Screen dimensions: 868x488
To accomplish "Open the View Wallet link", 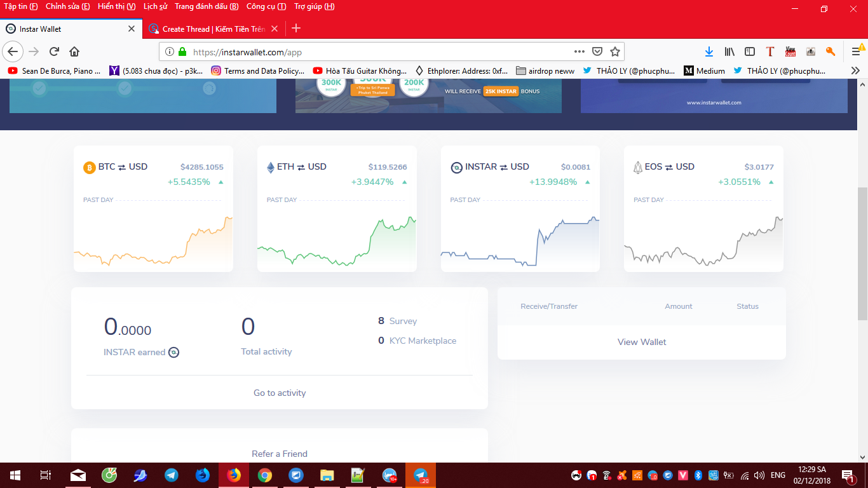I will (642, 342).
